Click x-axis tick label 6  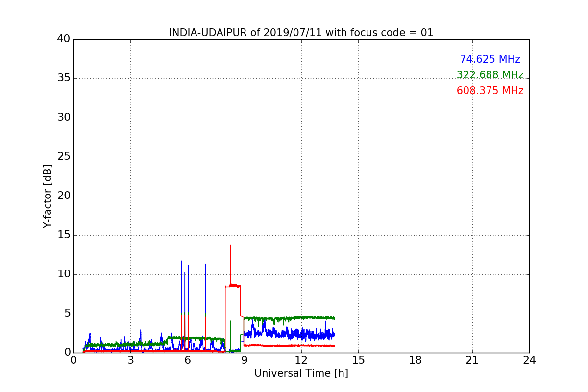[x=187, y=360]
